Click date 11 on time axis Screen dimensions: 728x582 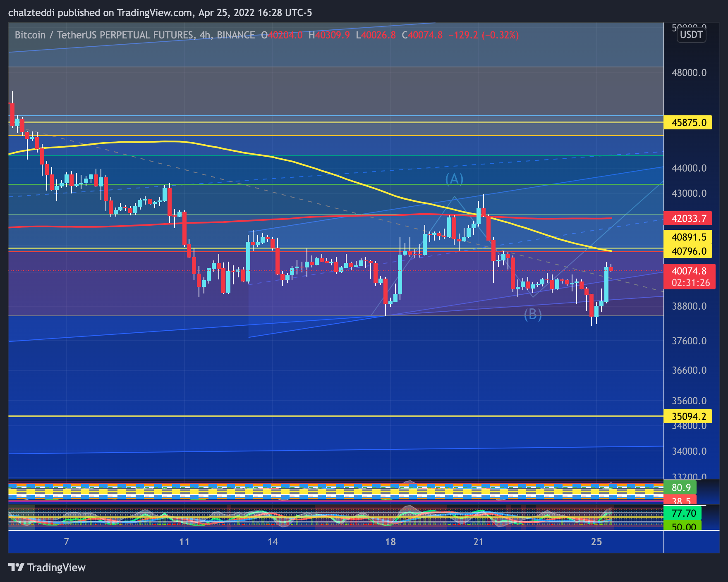184,542
